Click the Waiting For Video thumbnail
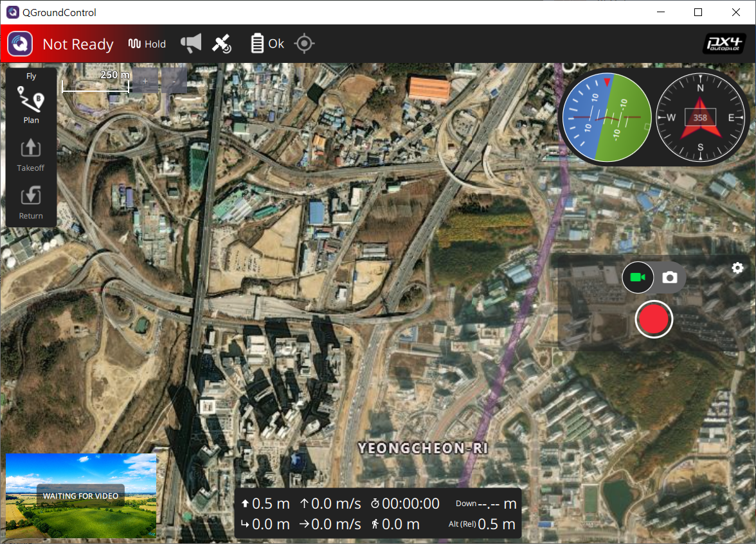The height and width of the screenshot is (544, 756). tap(81, 495)
